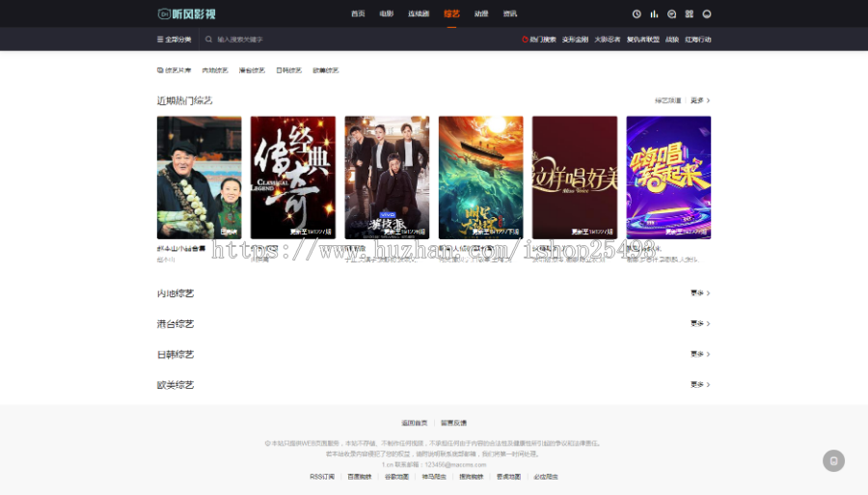Open the 必应爬虫 footer link

click(546, 476)
